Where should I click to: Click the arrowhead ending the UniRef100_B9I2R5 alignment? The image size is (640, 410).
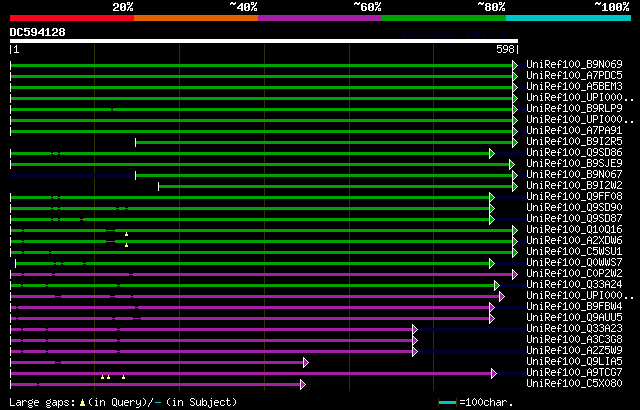click(515, 142)
